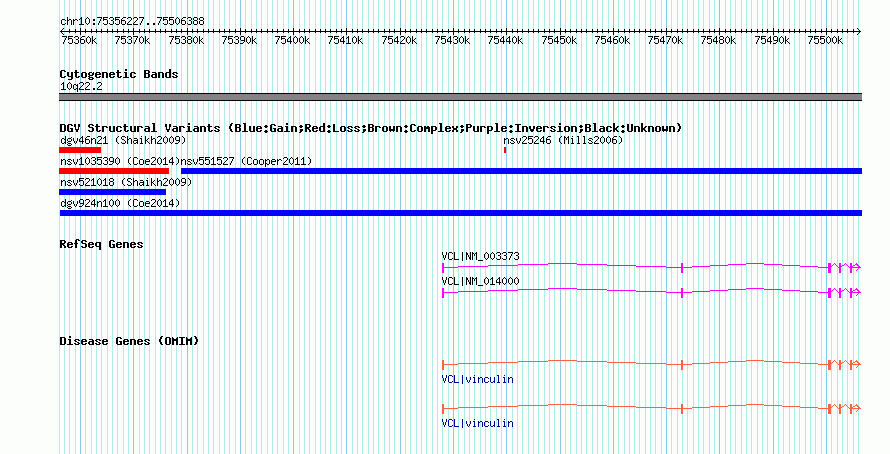
Task: Open the upper VCL|vinculin OMIM link
Action: 477,379
